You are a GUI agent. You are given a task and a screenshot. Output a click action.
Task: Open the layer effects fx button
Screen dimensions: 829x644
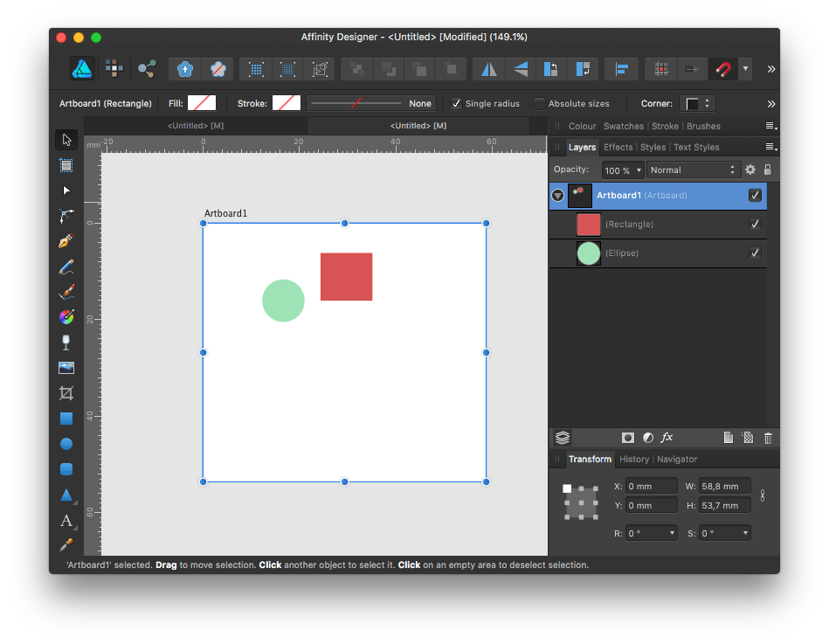[x=667, y=438]
